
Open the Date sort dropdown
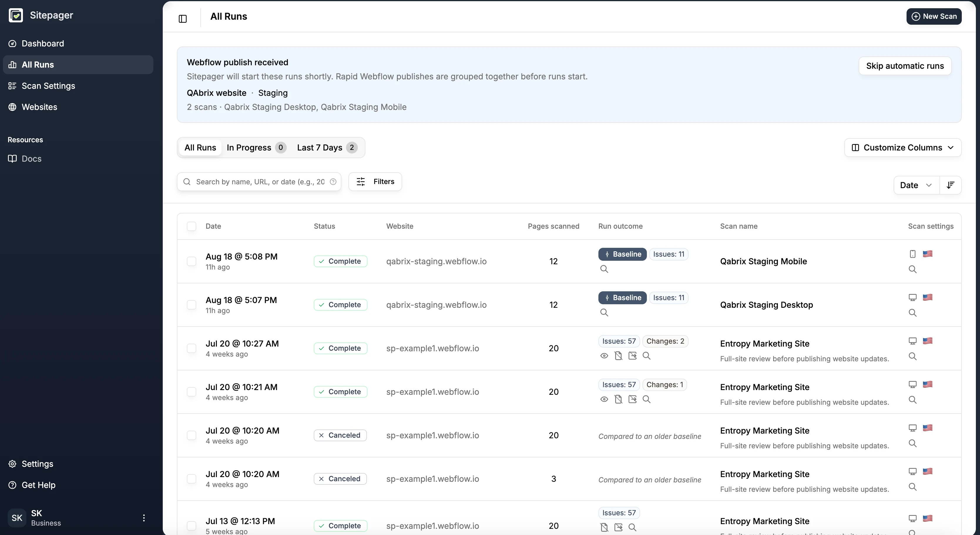[917, 185]
